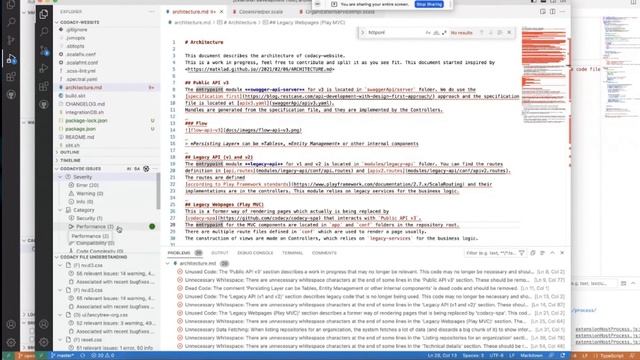Click Codacy logo icon in Codacyde Issues header
The width and height of the screenshot is (640, 360).
146,169
